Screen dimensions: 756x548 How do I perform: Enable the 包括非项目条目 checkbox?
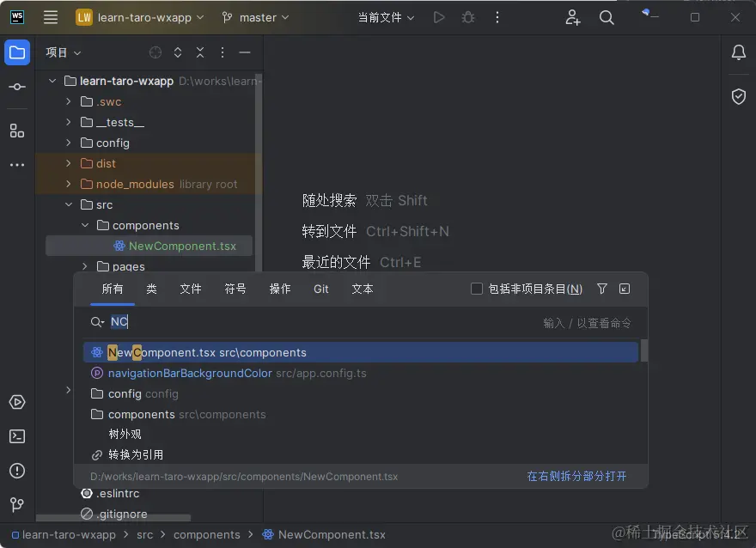point(477,289)
